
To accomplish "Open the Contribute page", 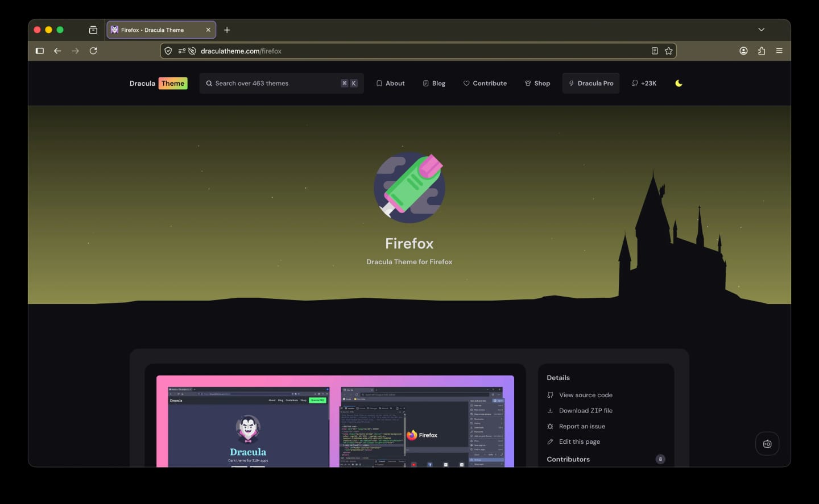I will coord(485,83).
